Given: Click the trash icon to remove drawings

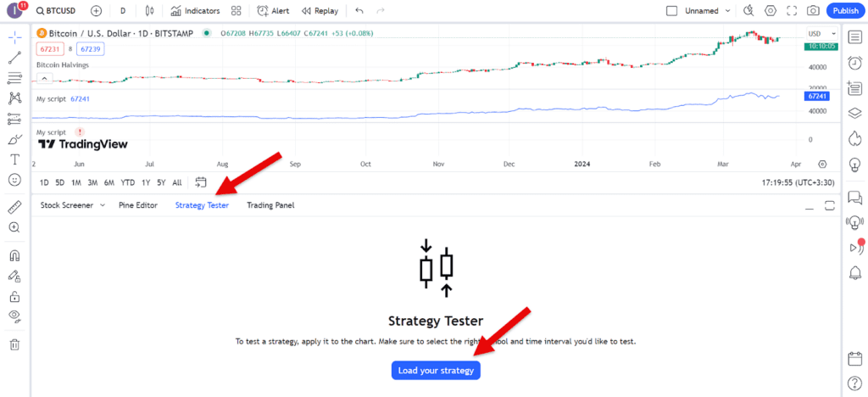Looking at the screenshot, I should tap(14, 344).
